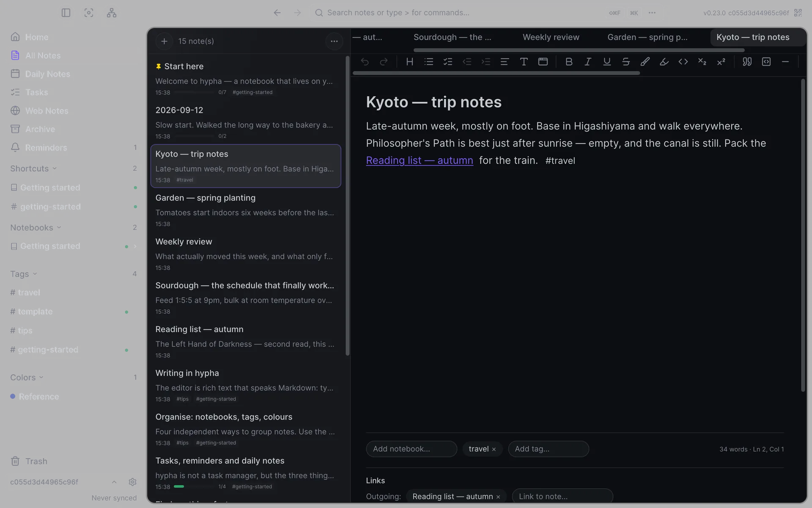Collapse the Notebooks section
This screenshot has height=508, width=812.
pos(59,228)
